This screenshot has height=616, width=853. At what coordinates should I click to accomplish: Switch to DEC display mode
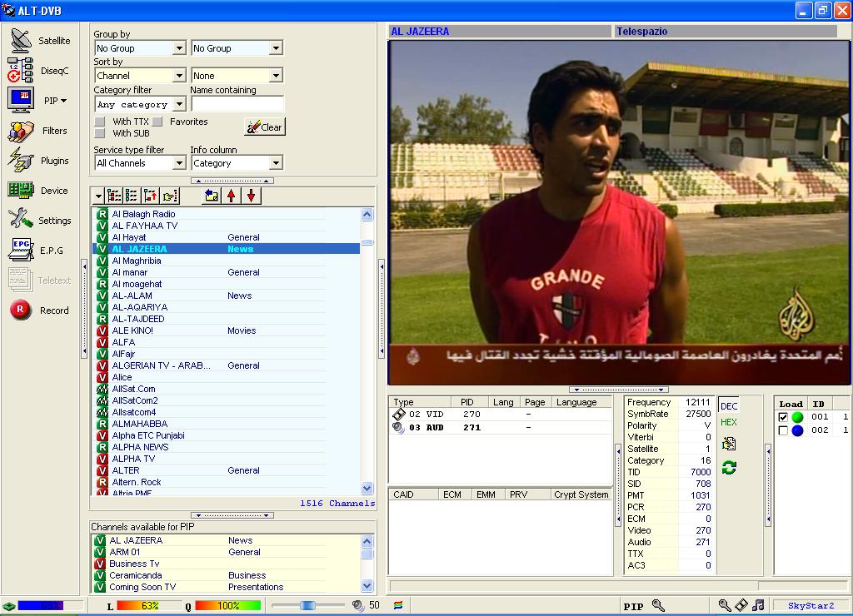point(729,406)
